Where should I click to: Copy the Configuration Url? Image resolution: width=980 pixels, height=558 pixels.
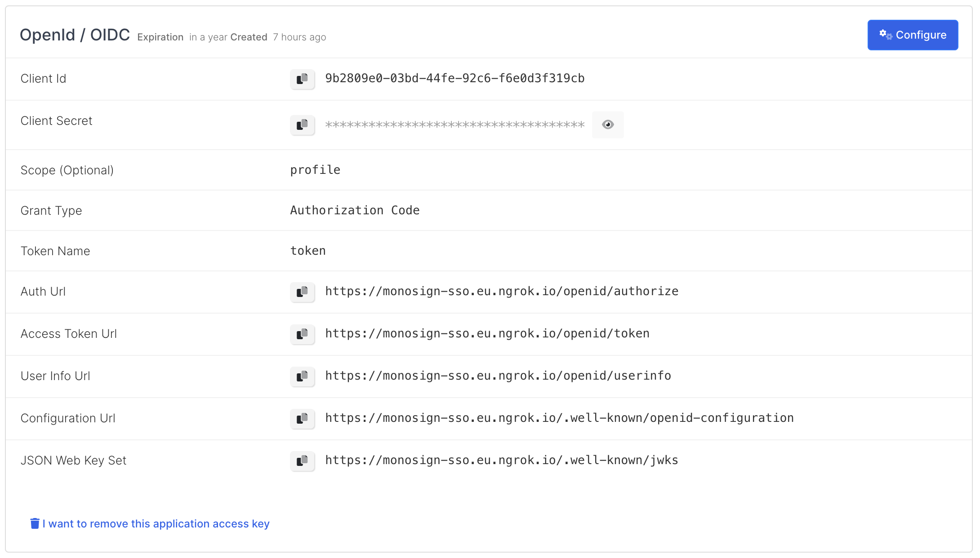pos(302,419)
